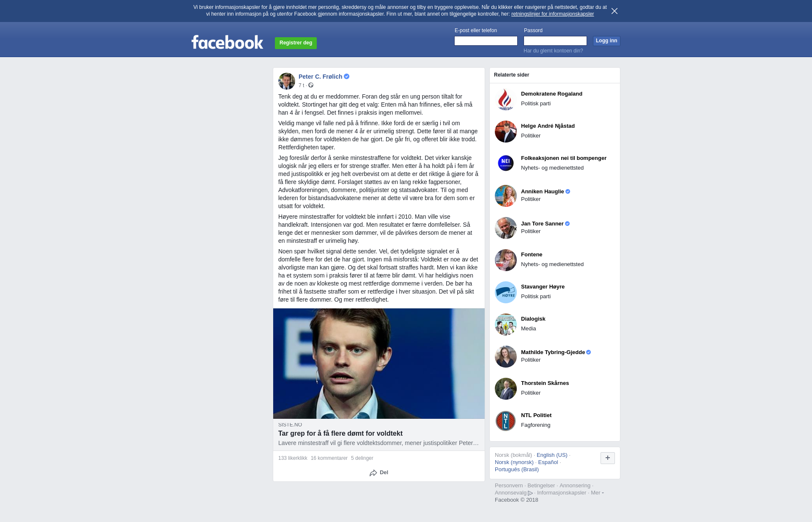Image resolution: width=812 pixels, height=522 pixels.
Task: Click the Registrer deg button
Action: tap(296, 43)
